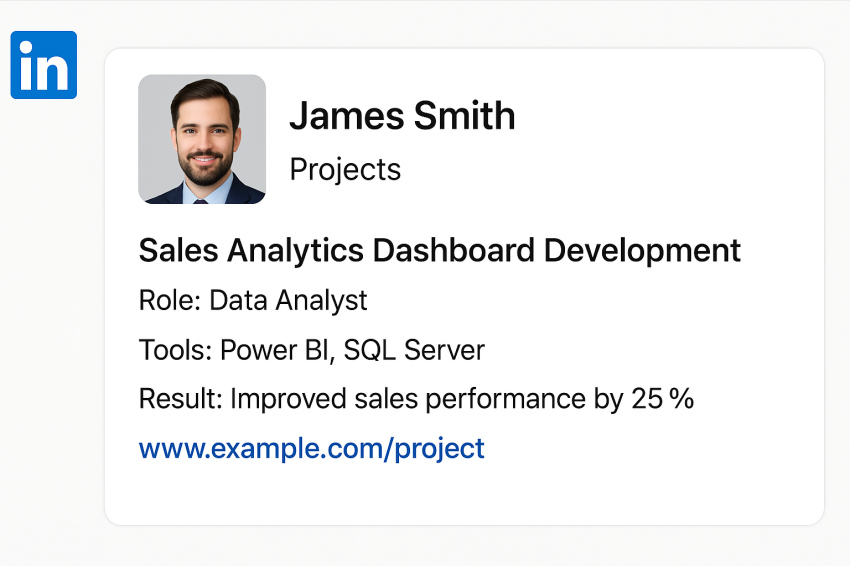Open James Smith's profile photo
The width and height of the screenshot is (850, 566).
pyautogui.click(x=202, y=139)
